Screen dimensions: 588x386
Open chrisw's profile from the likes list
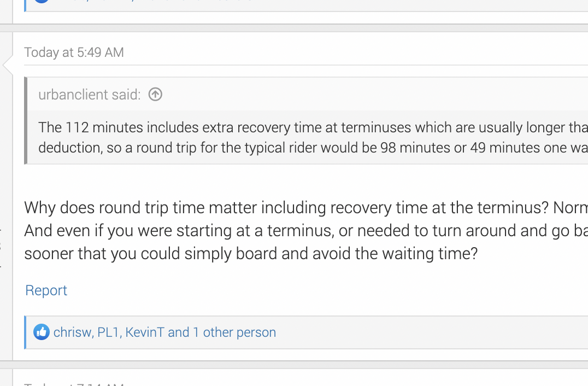[x=72, y=332]
